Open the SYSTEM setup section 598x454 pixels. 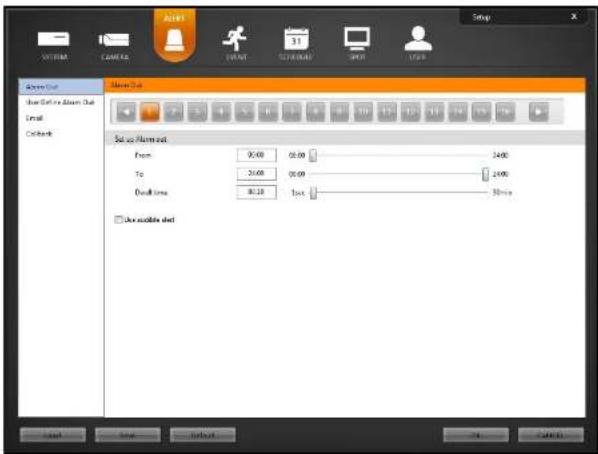point(54,45)
